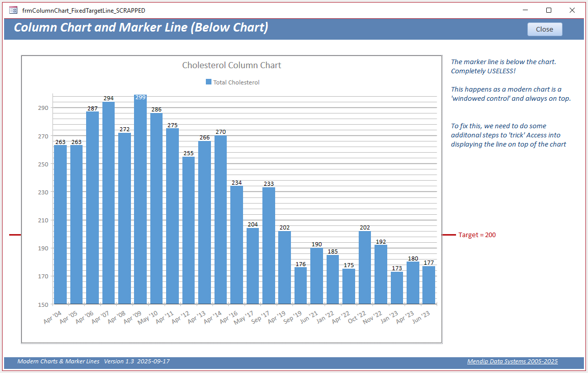Click the 266 data label

pyautogui.click(x=205, y=137)
